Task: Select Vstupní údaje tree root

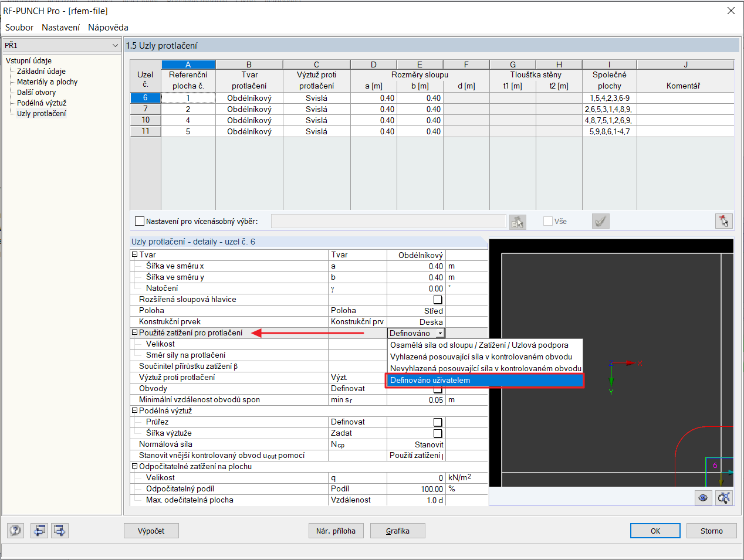Action: [x=29, y=60]
